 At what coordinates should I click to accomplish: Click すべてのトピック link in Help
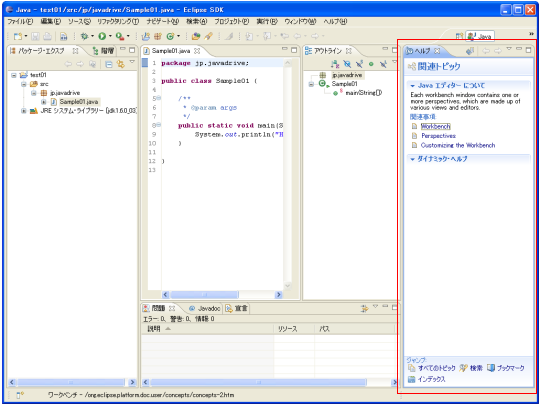(x=436, y=368)
